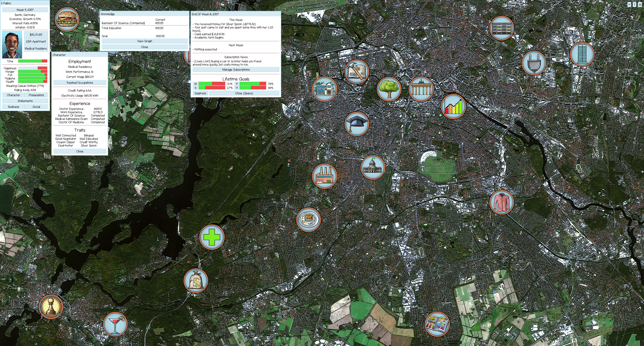Click the Suppress button
Image resolution: width=644 pixels, height=346 pixels.
coord(200,93)
